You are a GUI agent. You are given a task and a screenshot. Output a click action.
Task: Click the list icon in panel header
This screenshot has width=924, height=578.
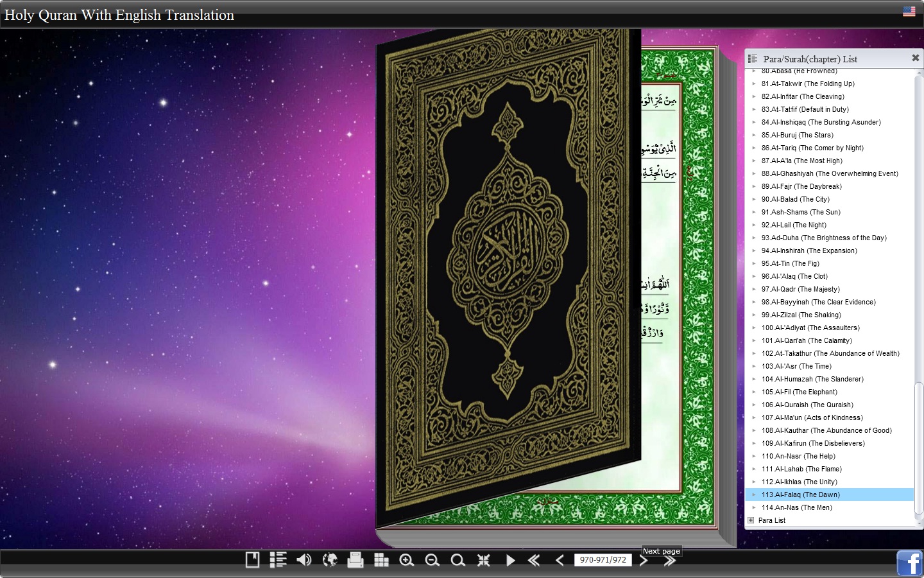(753, 58)
